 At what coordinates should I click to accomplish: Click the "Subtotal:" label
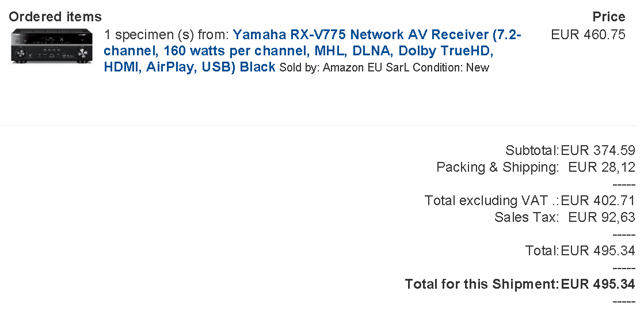pyautogui.click(x=532, y=151)
